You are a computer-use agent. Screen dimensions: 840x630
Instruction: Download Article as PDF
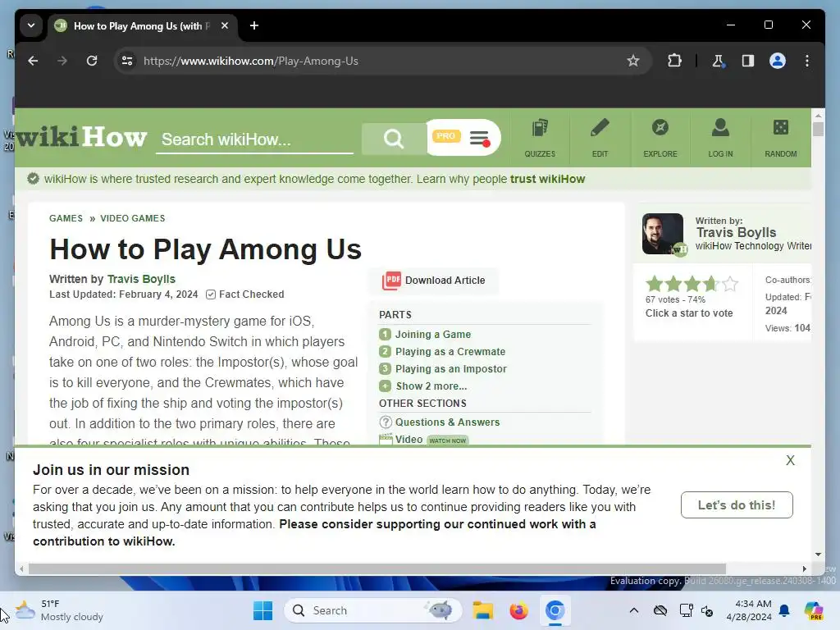(x=434, y=281)
